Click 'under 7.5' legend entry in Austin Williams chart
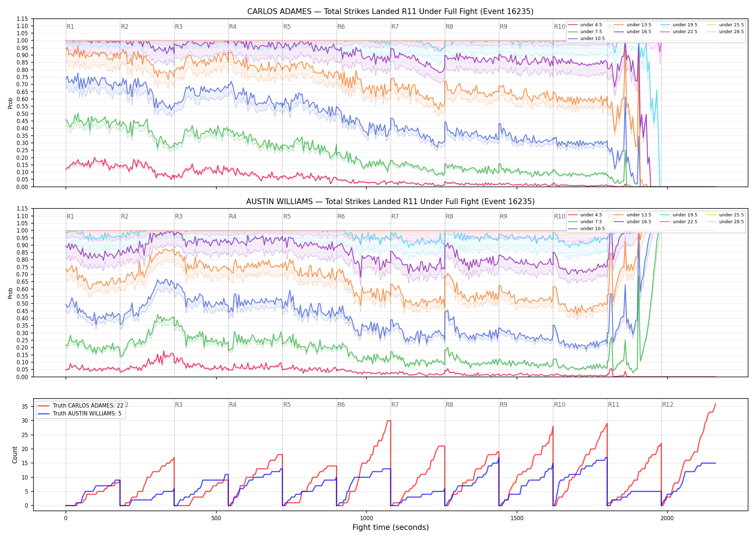The image size is (756, 540). (x=585, y=222)
